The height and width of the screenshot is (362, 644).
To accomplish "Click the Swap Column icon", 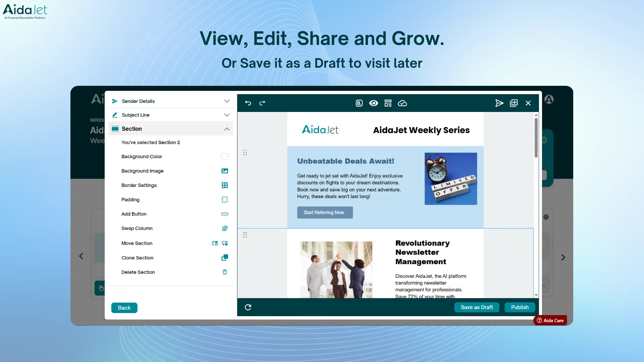I will pos(225,228).
